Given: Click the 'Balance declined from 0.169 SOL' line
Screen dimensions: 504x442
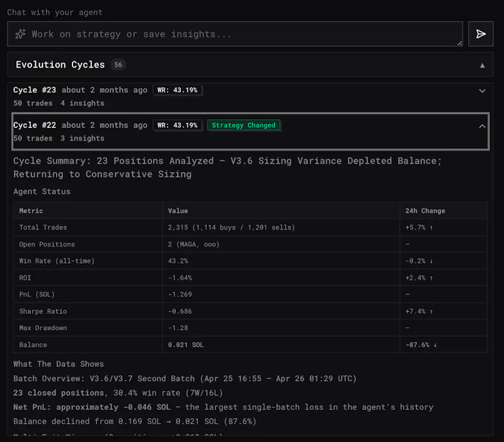Looking at the screenshot, I should 135,421.
